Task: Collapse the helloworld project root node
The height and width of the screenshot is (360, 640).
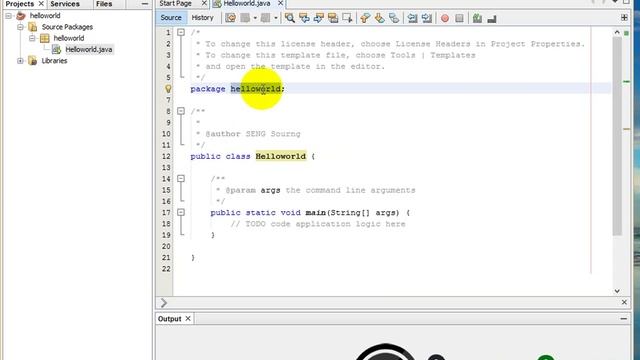Action: coord(9,16)
